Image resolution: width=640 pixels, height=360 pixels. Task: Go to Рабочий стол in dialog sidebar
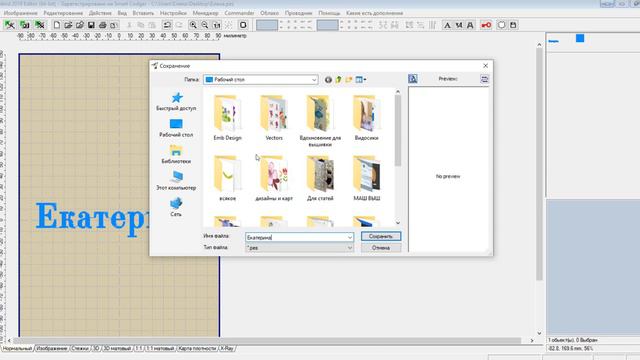click(176, 128)
